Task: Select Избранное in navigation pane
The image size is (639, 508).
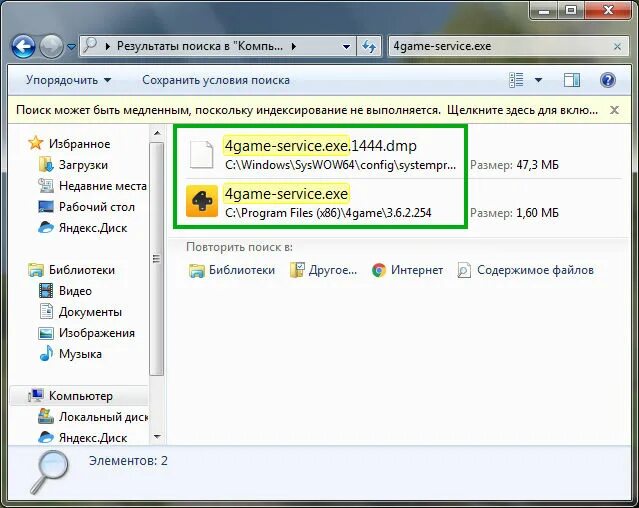Action: (x=79, y=143)
